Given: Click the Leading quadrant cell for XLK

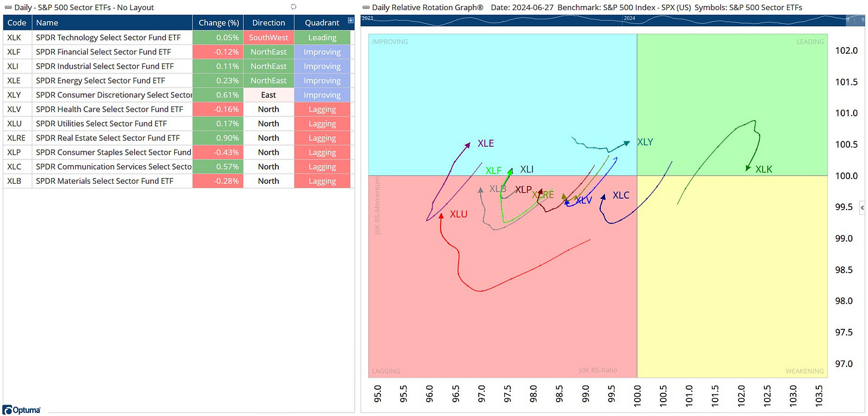Looking at the screenshot, I should point(323,38).
